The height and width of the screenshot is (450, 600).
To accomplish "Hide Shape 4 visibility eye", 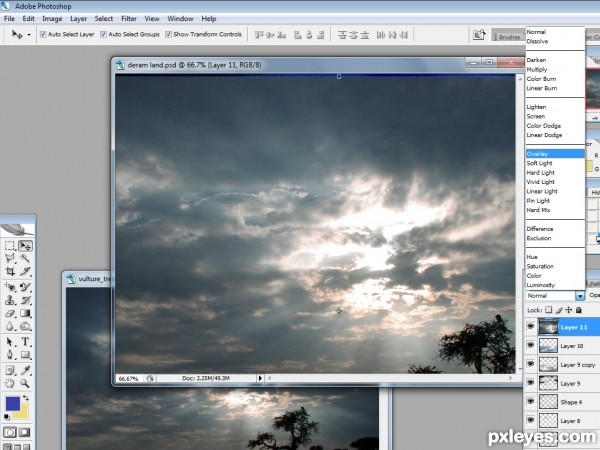I will click(x=530, y=402).
